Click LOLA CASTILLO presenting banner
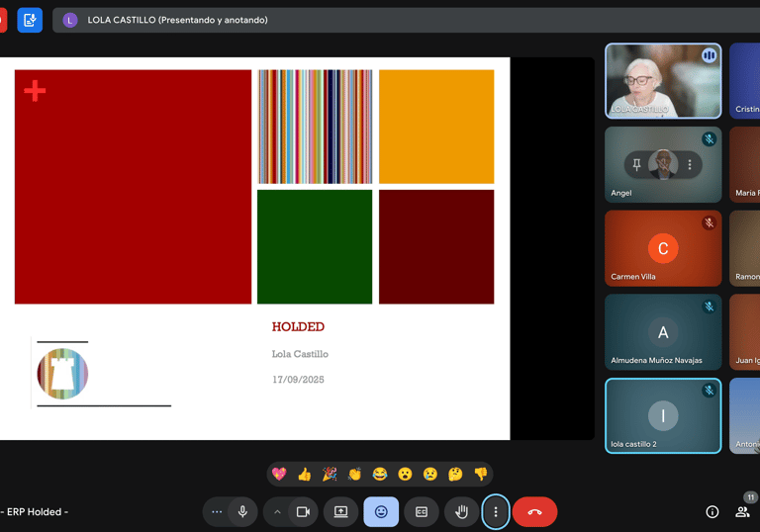 point(406,20)
